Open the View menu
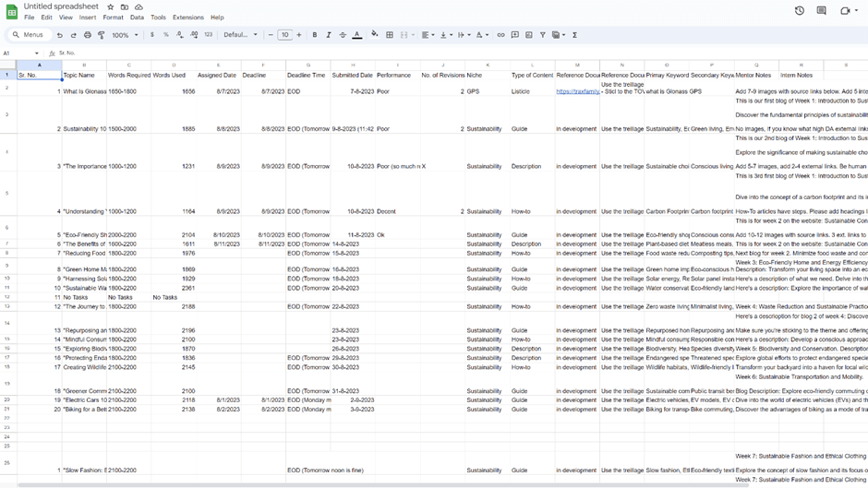This screenshot has height=488, width=868. (66, 18)
